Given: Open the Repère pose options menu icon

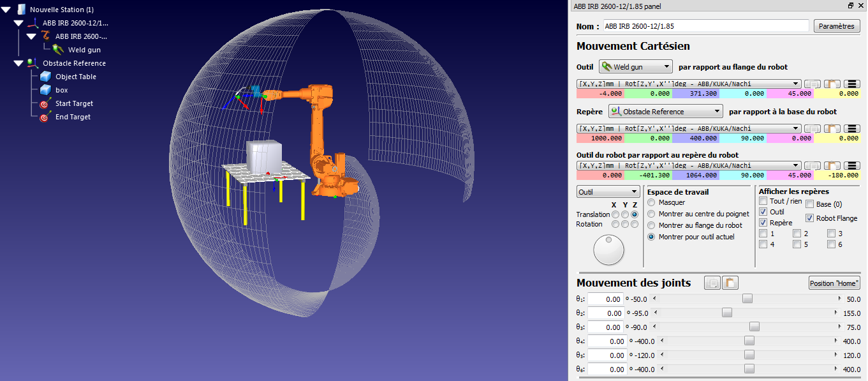Looking at the screenshot, I should point(851,128).
